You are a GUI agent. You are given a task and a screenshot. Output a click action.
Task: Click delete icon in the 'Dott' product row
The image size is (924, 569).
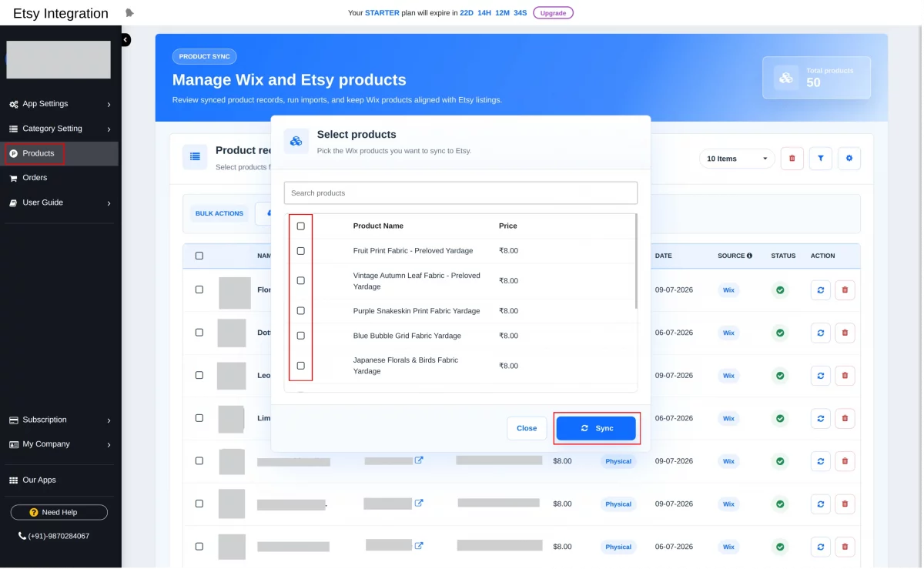[x=845, y=333]
